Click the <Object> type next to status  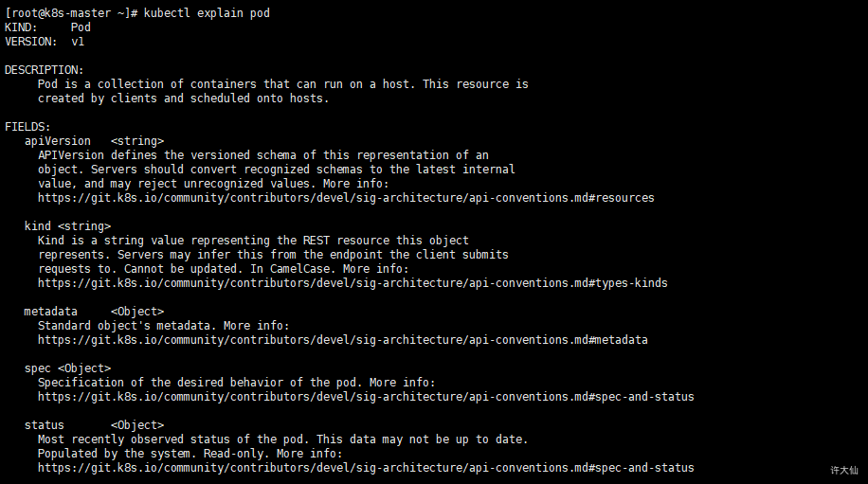click(x=137, y=425)
